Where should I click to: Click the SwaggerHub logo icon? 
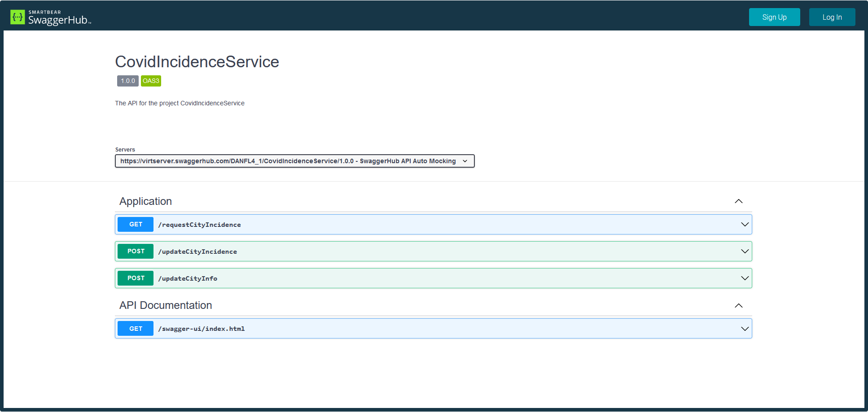click(x=18, y=17)
